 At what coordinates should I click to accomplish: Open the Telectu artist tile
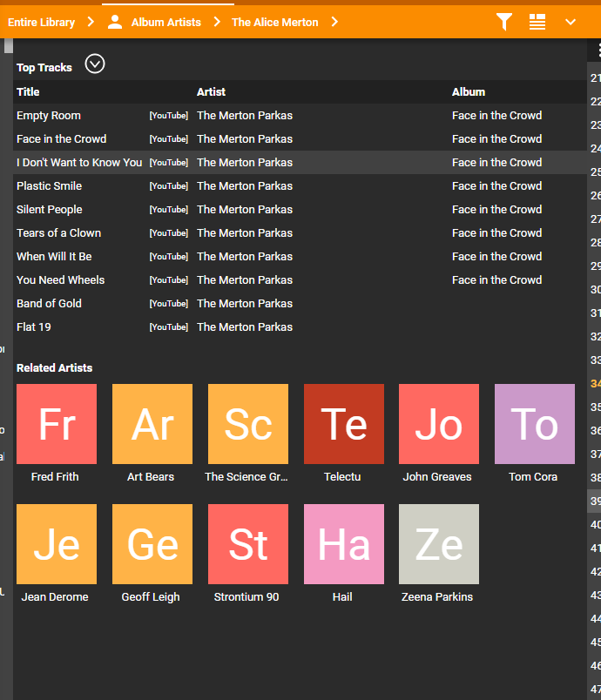click(343, 424)
